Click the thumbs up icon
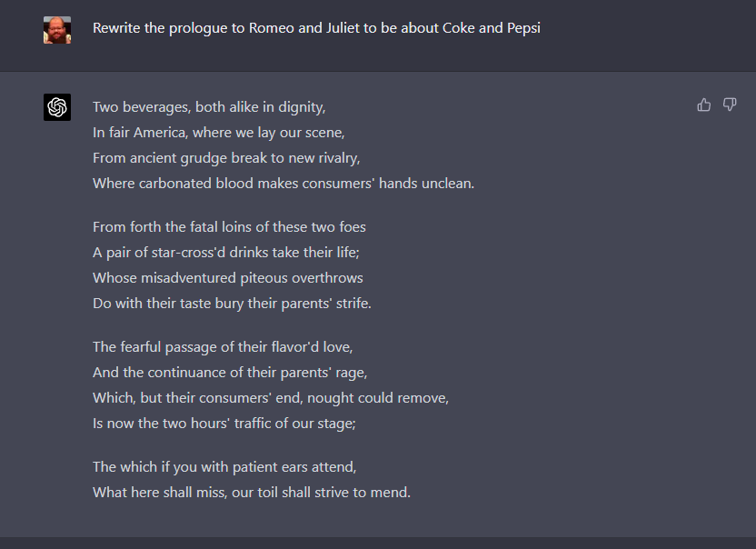Viewport: 756px width, 549px height. (703, 105)
